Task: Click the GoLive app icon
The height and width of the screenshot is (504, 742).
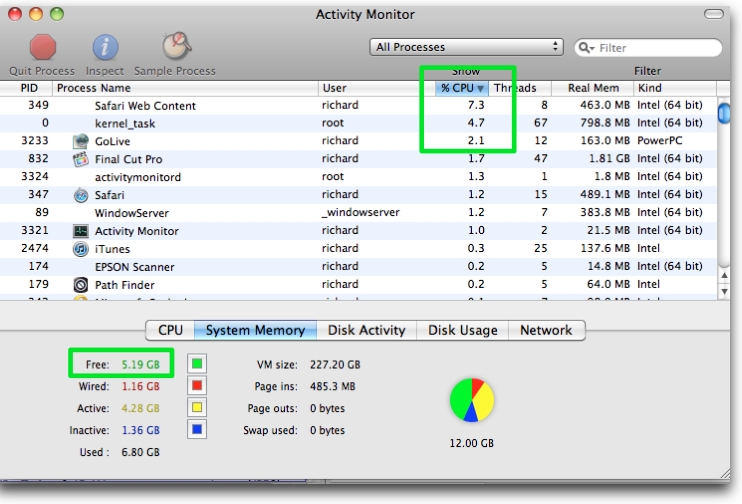Action: click(x=81, y=141)
